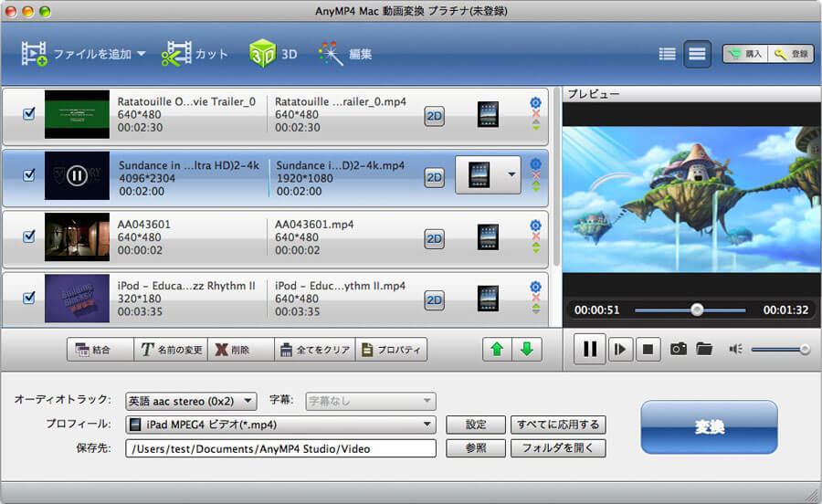The image size is (822, 504).
Task: Open the プロフィール profile dropdown
Action: click(280, 425)
